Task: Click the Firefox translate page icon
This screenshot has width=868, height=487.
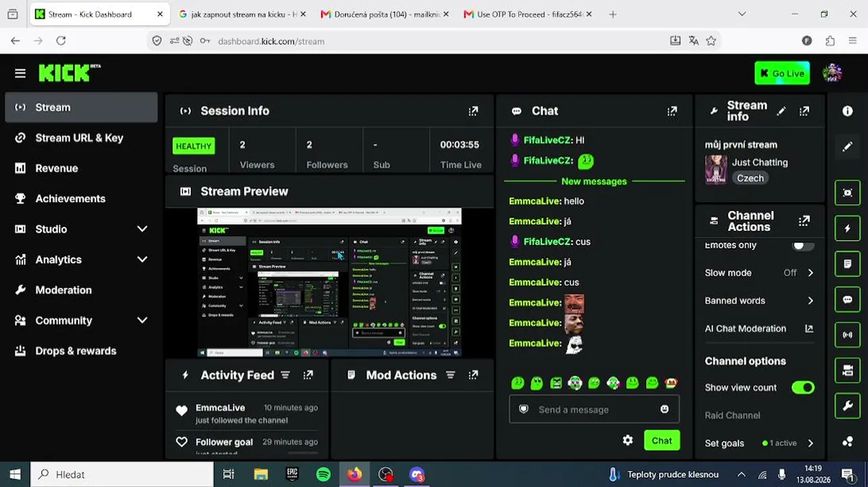Action: tap(694, 41)
